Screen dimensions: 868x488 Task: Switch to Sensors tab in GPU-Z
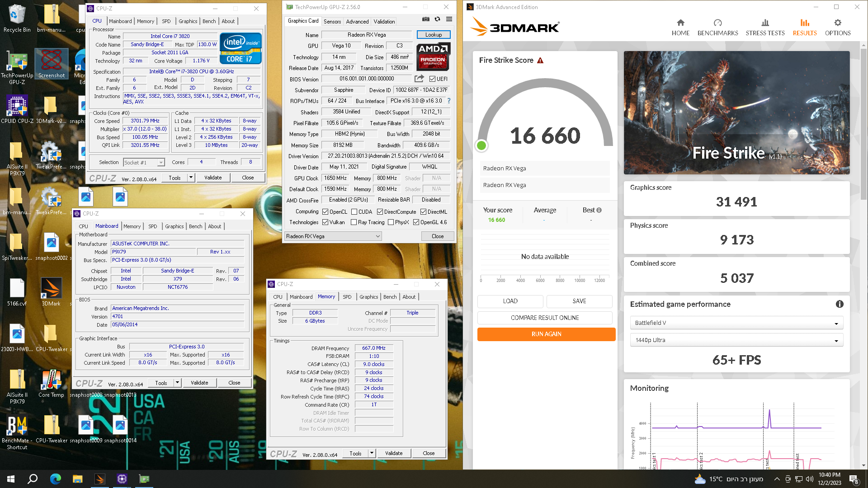tap(332, 21)
